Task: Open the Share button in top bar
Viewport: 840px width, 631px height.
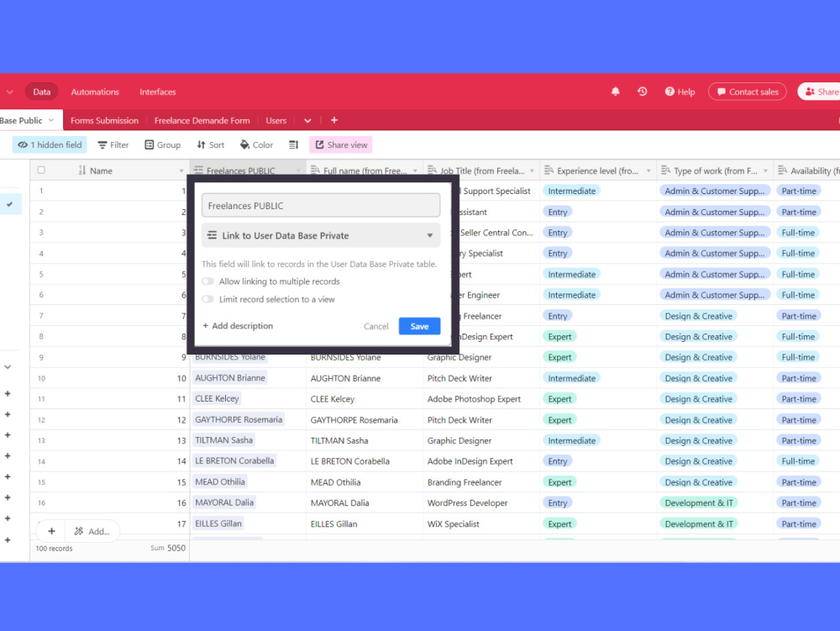Action: 820,92
